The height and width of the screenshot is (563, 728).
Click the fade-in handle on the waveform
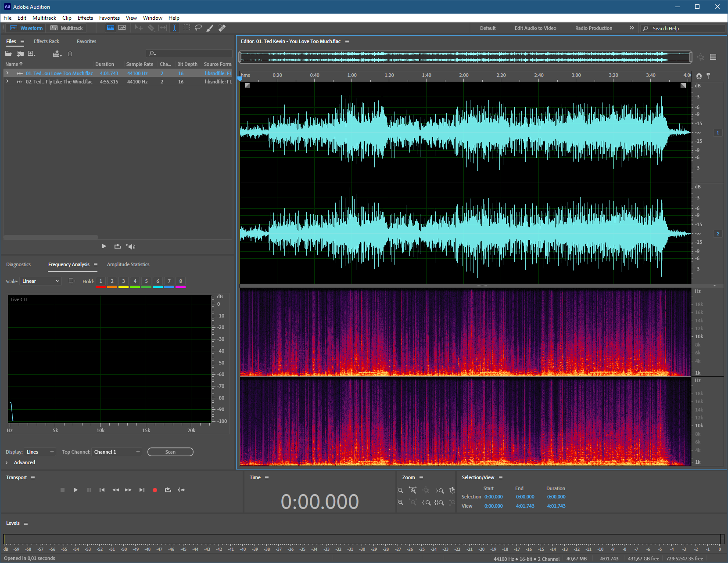coord(247,86)
